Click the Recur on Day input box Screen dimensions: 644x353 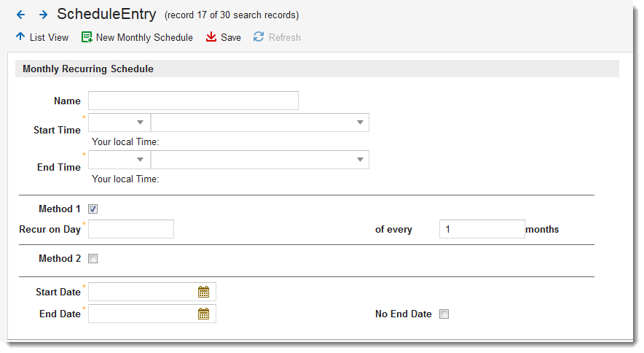[131, 229]
